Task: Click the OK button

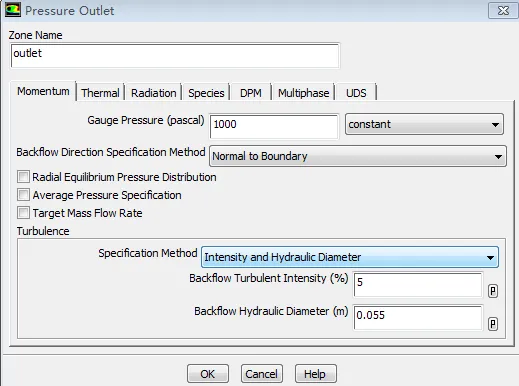Action: pyautogui.click(x=208, y=374)
